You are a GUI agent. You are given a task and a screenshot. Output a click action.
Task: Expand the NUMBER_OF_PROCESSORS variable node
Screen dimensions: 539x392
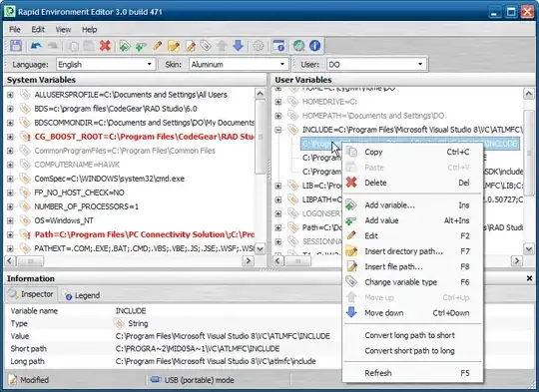pyautogui.click(x=10, y=206)
